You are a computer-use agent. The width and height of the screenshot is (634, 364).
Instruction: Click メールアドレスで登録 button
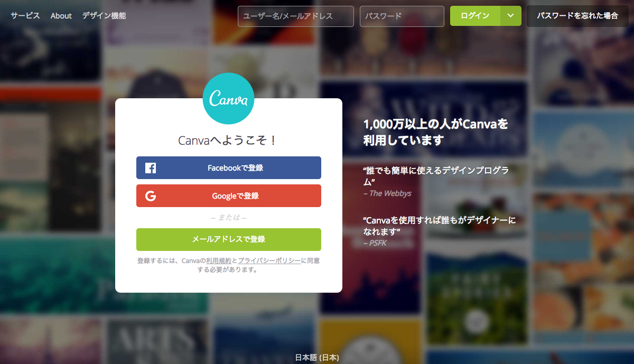tap(229, 239)
